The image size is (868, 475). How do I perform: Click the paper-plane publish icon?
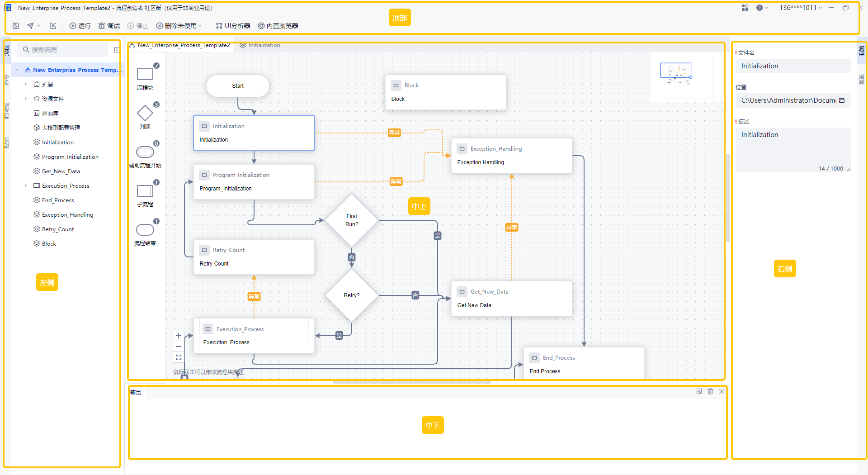click(x=30, y=26)
